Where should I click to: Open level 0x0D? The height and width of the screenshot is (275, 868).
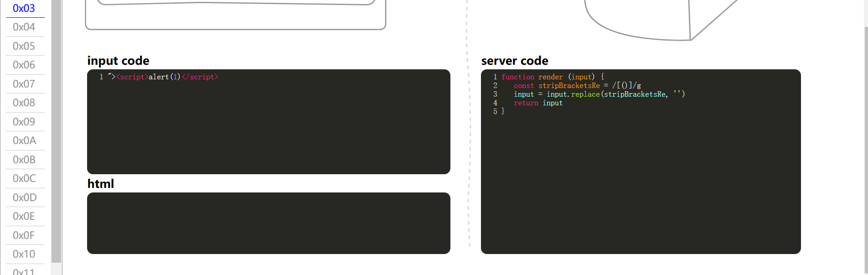coord(25,197)
